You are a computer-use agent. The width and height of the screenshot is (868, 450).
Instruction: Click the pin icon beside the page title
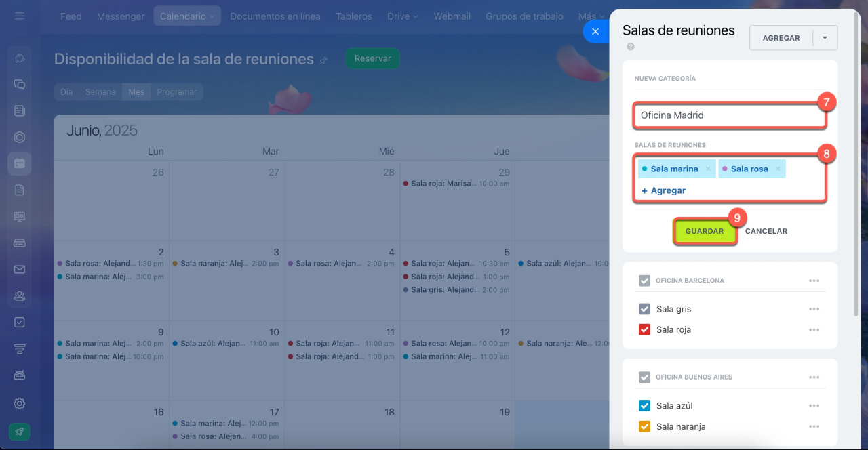click(323, 60)
